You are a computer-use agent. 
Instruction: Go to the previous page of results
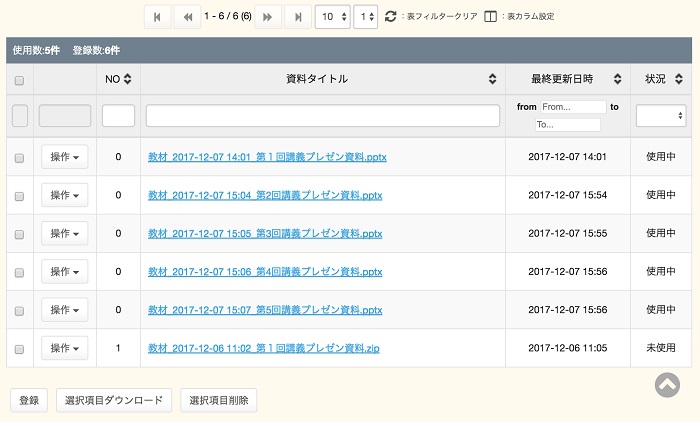[186, 17]
